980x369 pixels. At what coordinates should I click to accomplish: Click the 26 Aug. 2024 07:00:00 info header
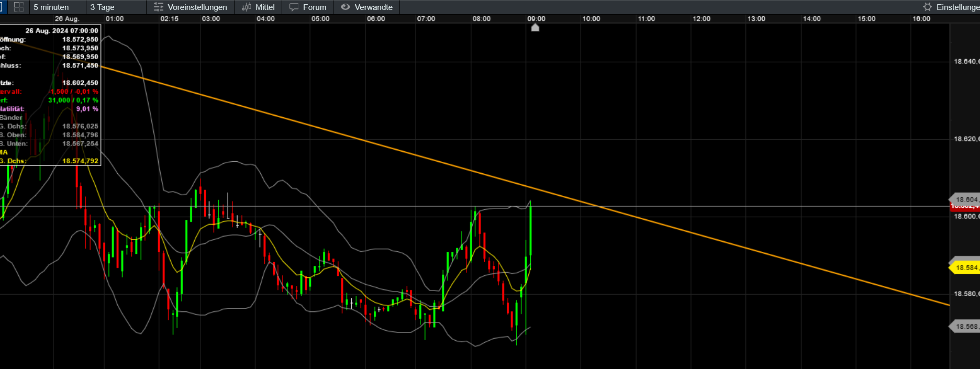pos(62,30)
